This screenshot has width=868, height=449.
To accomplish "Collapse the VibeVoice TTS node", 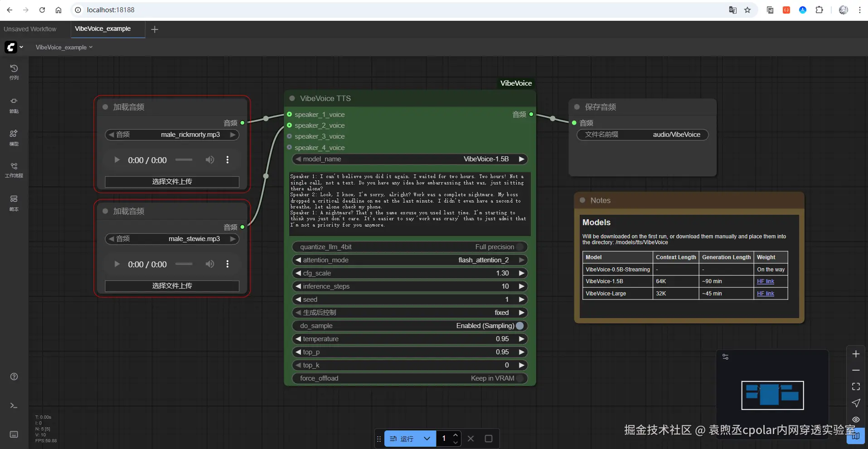I will click(292, 98).
